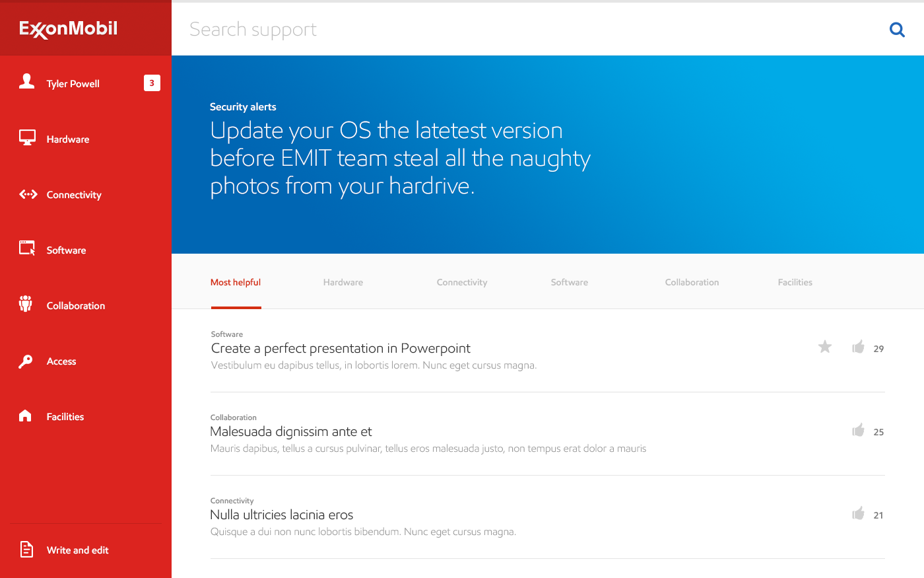This screenshot has width=924, height=578.
Task: Switch to the Hardware tab
Action: 343,282
